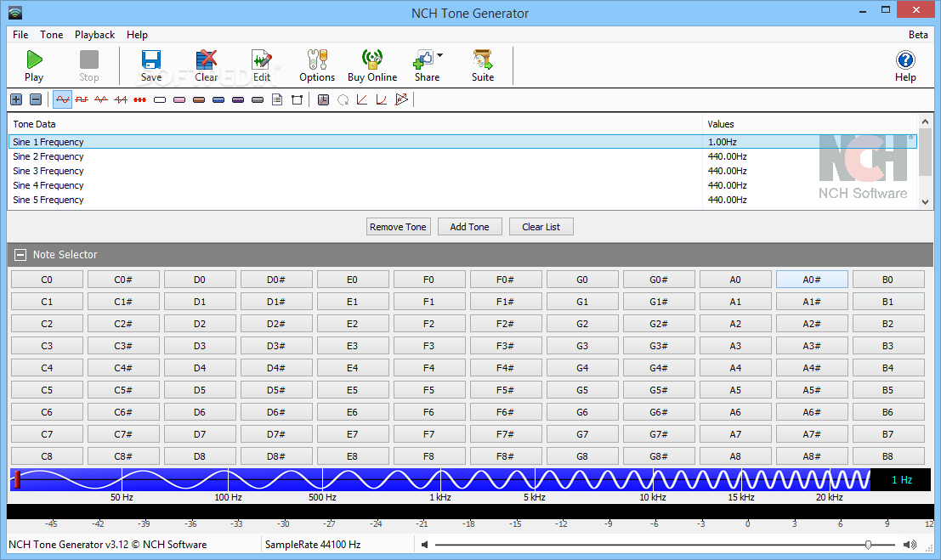The width and height of the screenshot is (941, 560).
Task: Expand the Share dropdown arrow
Action: pyautogui.click(x=439, y=55)
